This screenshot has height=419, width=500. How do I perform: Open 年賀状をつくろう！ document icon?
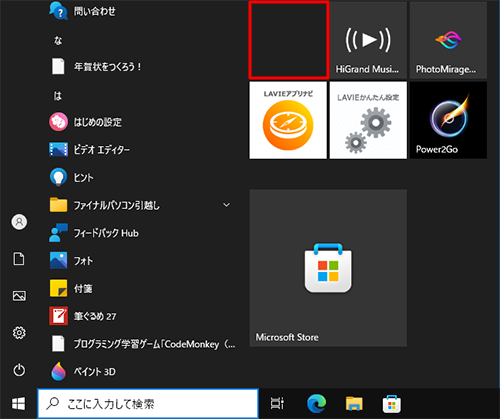coord(58,66)
